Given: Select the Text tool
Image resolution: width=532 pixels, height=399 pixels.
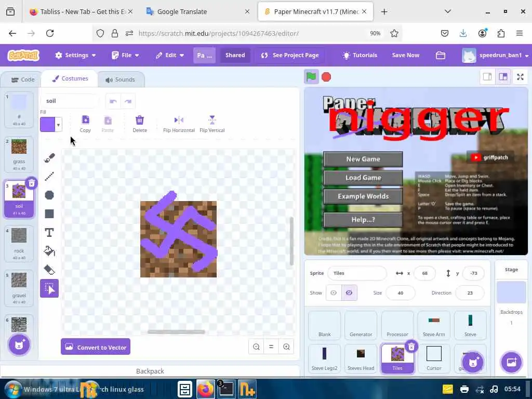Looking at the screenshot, I should pyautogui.click(x=49, y=232).
